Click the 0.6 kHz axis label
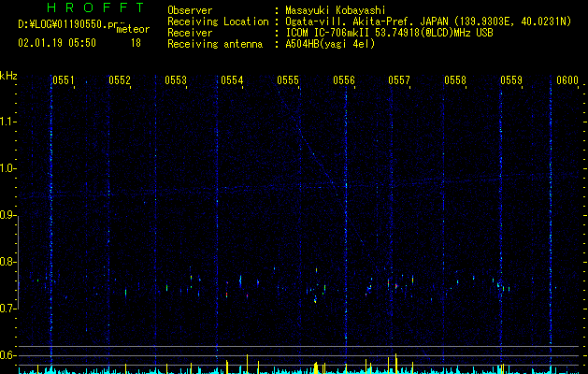The image size is (588, 374). coord(7,355)
